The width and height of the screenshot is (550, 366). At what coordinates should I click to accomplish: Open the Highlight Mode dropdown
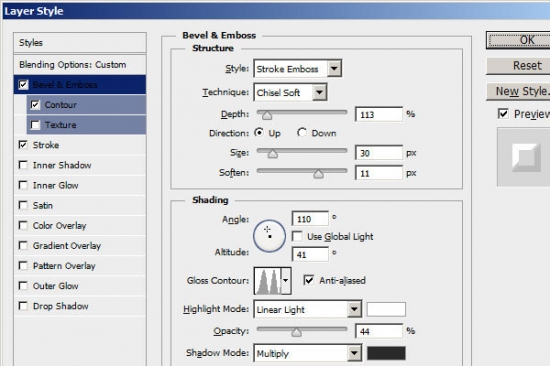pos(307,309)
